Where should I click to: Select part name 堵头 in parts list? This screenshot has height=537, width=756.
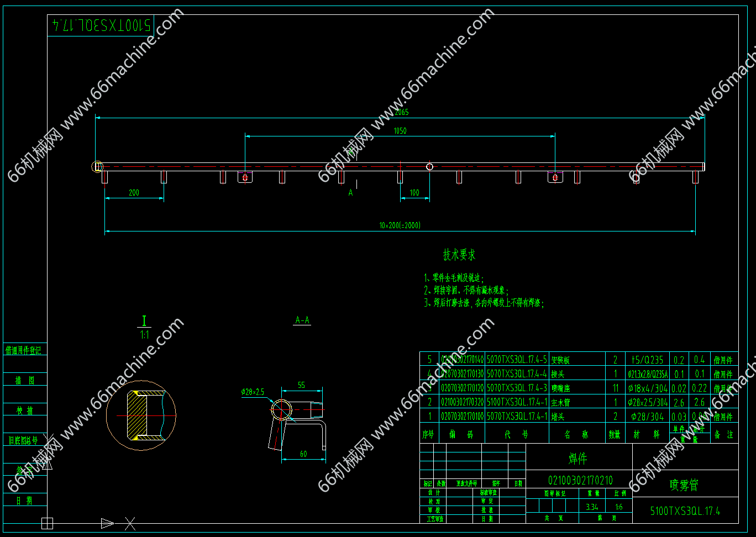[x=558, y=417]
